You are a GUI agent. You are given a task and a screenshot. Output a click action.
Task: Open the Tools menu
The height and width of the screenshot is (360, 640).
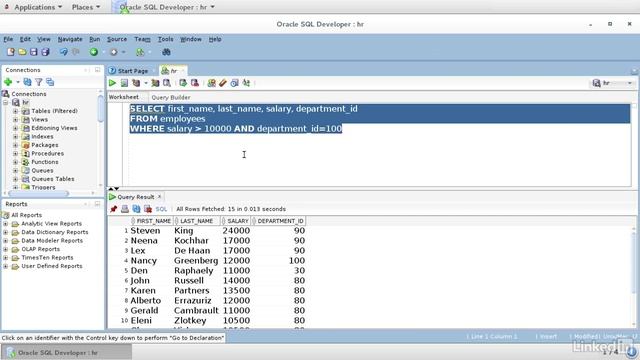click(x=165, y=39)
